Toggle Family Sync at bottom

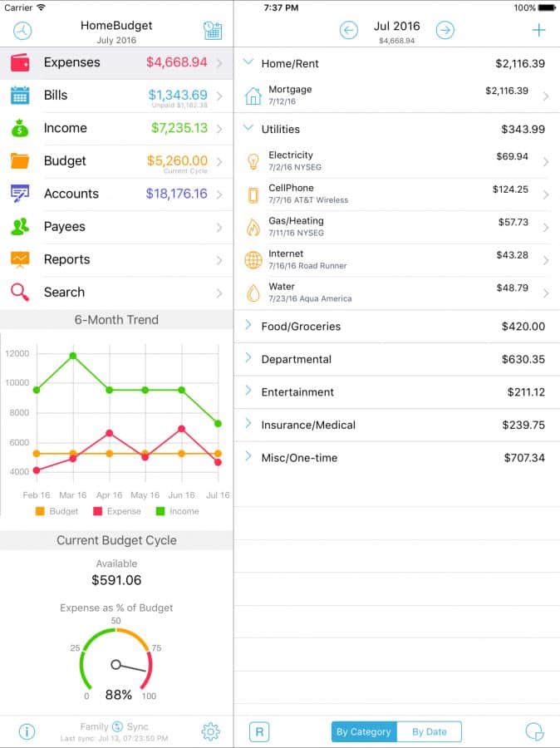(x=116, y=726)
